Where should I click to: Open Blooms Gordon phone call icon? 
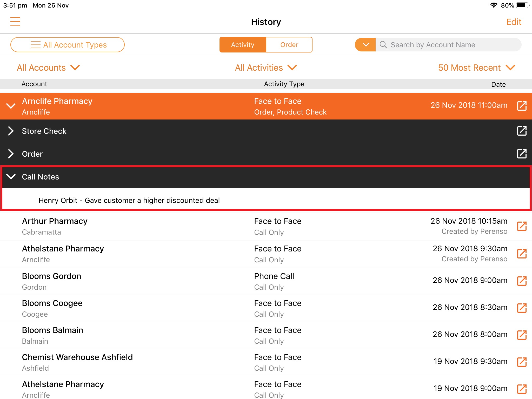tap(522, 281)
